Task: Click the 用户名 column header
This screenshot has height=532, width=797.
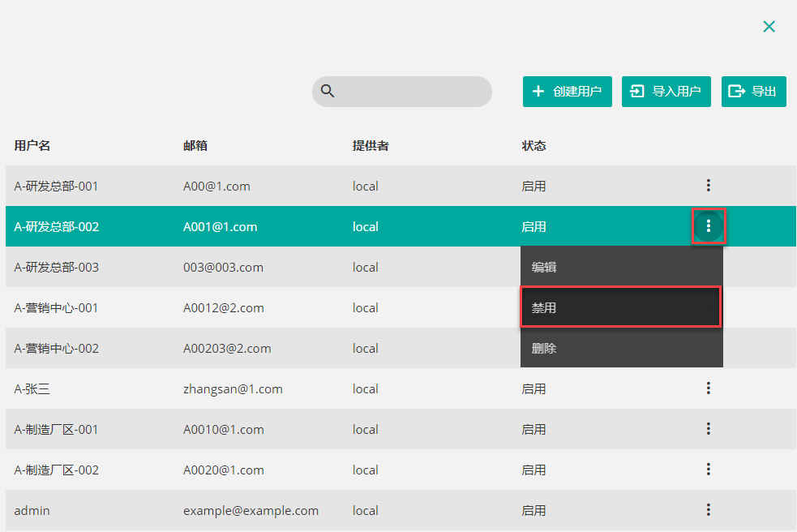Action: [32, 146]
